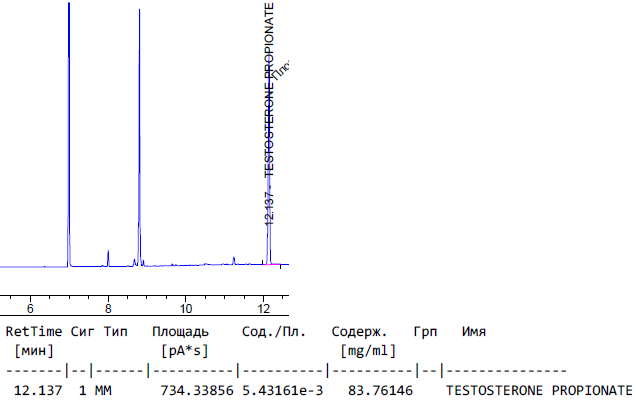Select the small peak at 8 minutes
Image resolution: width=636 pixels, height=403 pixels.
pyautogui.click(x=108, y=258)
